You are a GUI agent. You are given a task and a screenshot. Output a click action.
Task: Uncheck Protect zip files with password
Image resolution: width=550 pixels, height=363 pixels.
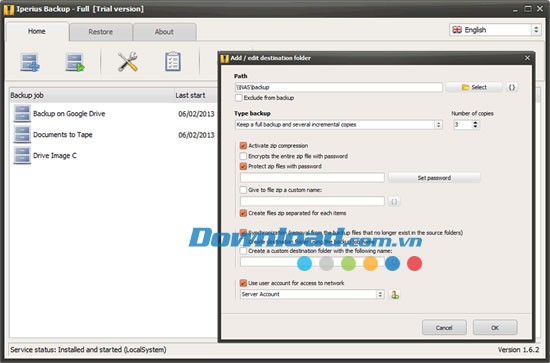click(x=243, y=166)
